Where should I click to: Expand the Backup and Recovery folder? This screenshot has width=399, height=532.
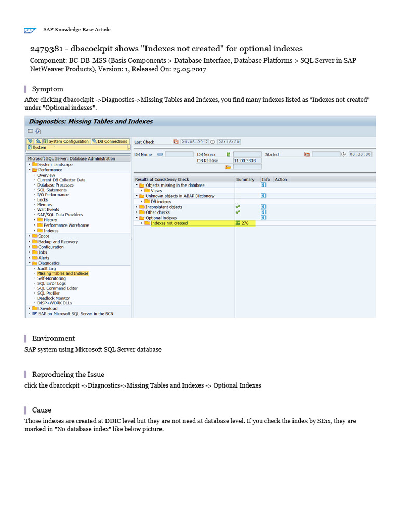point(30,242)
